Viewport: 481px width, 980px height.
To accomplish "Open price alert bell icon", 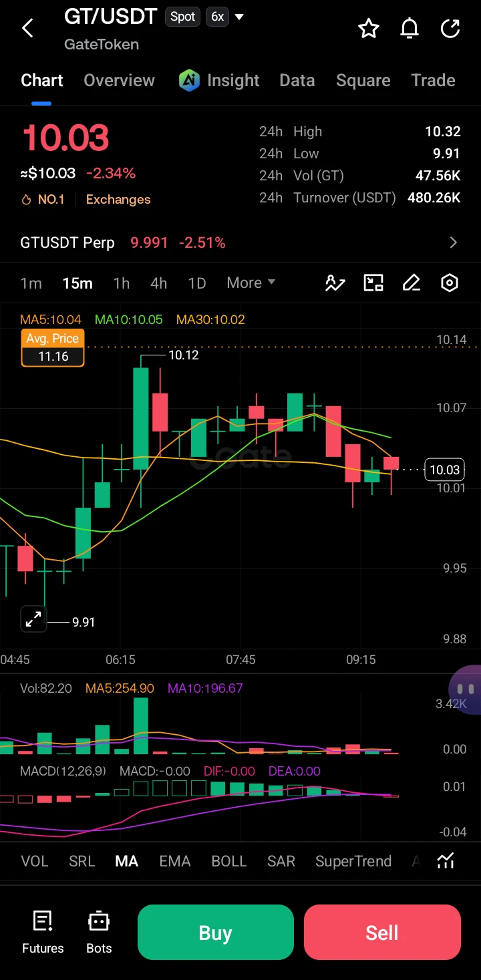I will click(410, 28).
